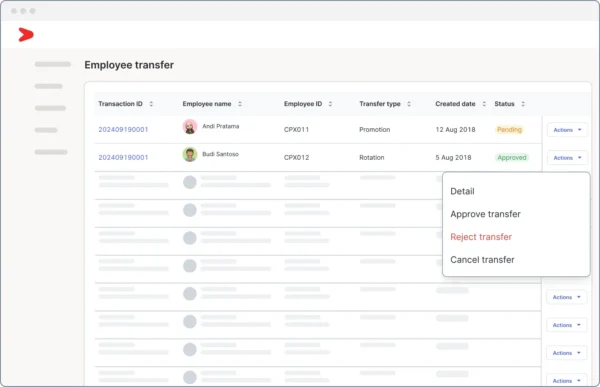Screen dimensions: 600x387
Task: Click the Pending status badge
Action: [x=509, y=129]
